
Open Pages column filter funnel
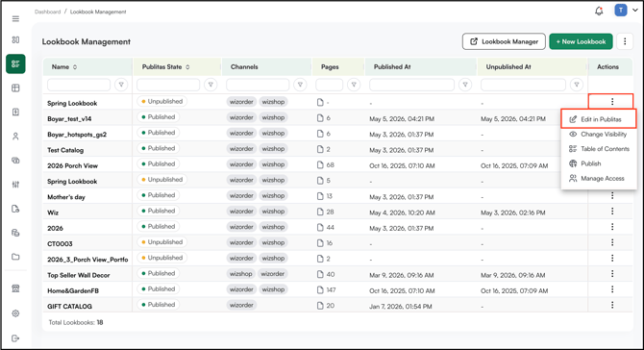tap(354, 85)
